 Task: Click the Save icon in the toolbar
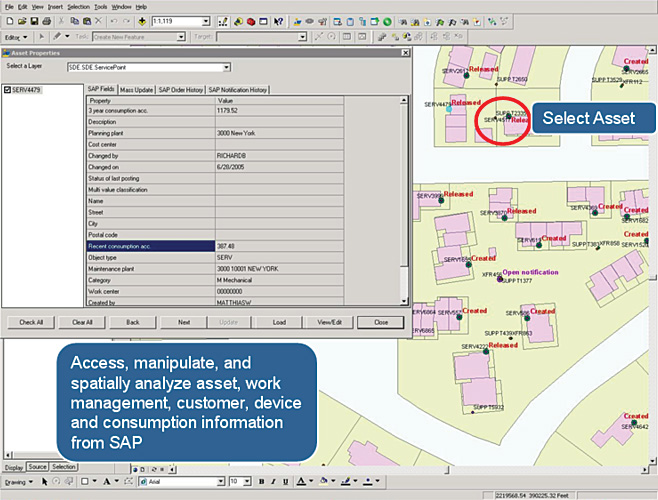pos(34,21)
